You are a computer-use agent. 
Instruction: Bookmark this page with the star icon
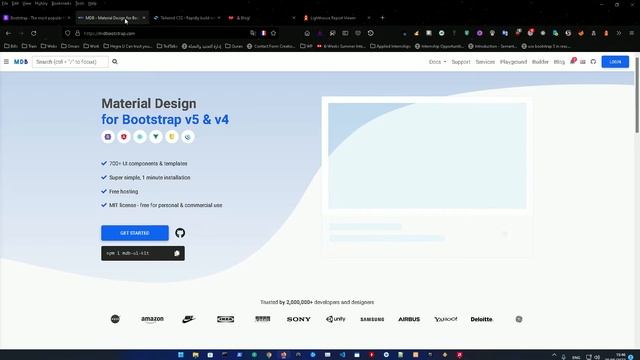click(273, 33)
